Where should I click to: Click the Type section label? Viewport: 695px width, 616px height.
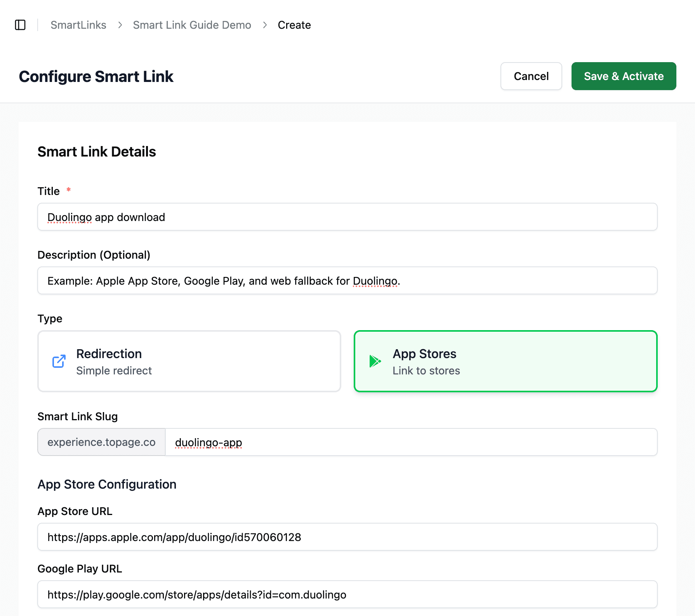50,318
